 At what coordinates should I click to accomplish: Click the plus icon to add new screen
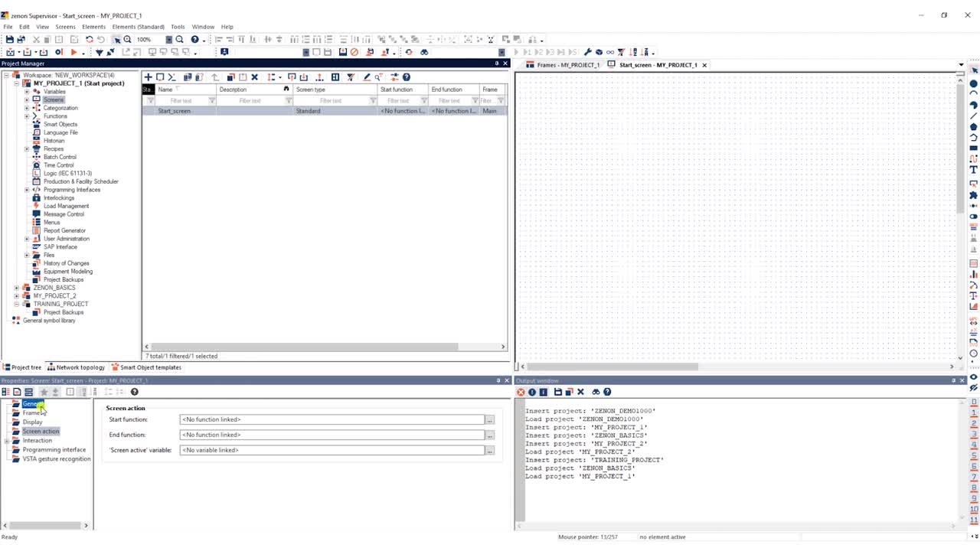click(149, 77)
